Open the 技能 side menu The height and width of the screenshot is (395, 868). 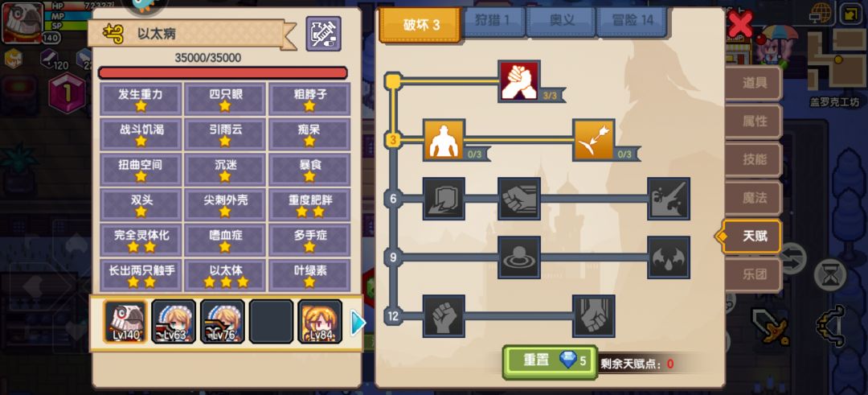753,159
